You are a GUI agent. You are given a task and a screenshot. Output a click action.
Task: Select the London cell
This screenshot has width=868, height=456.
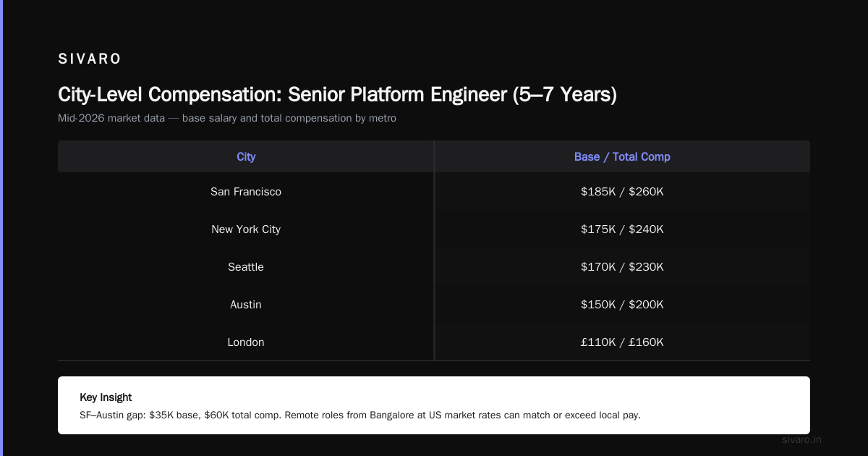[246, 342]
